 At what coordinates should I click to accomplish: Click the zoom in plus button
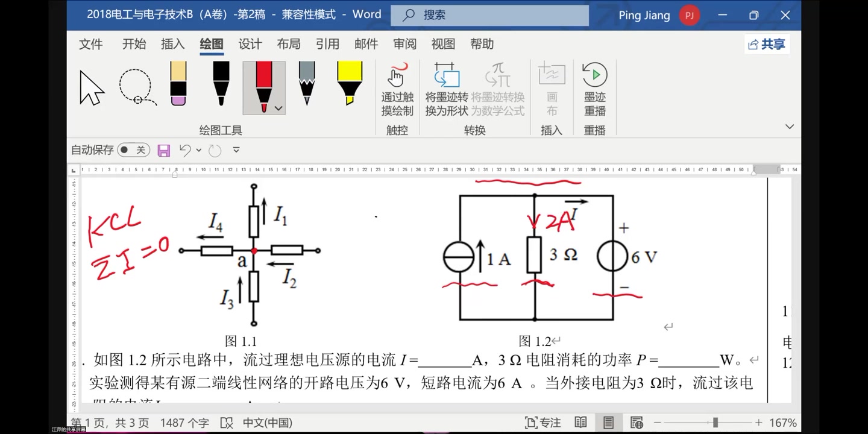click(759, 423)
